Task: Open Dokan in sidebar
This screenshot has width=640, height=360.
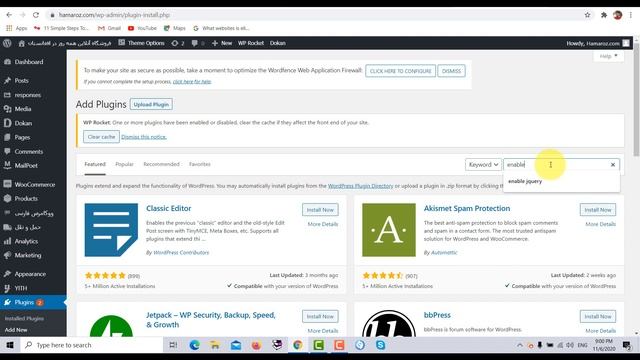Action: click(x=23, y=123)
